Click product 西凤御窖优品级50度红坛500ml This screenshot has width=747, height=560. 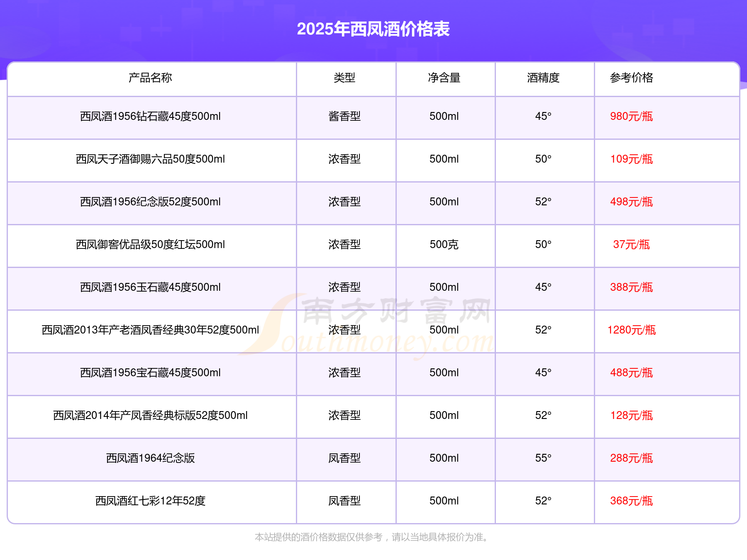150,244
